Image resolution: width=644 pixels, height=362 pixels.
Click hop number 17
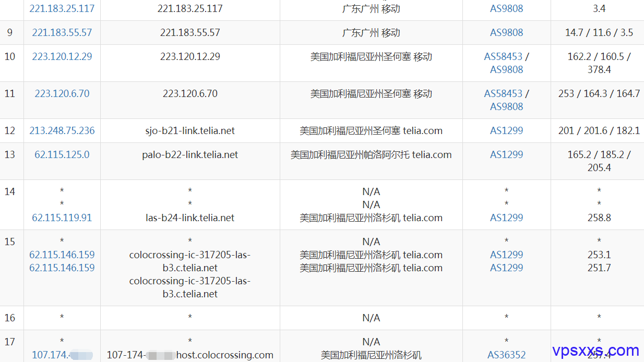[x=10, y=342]
